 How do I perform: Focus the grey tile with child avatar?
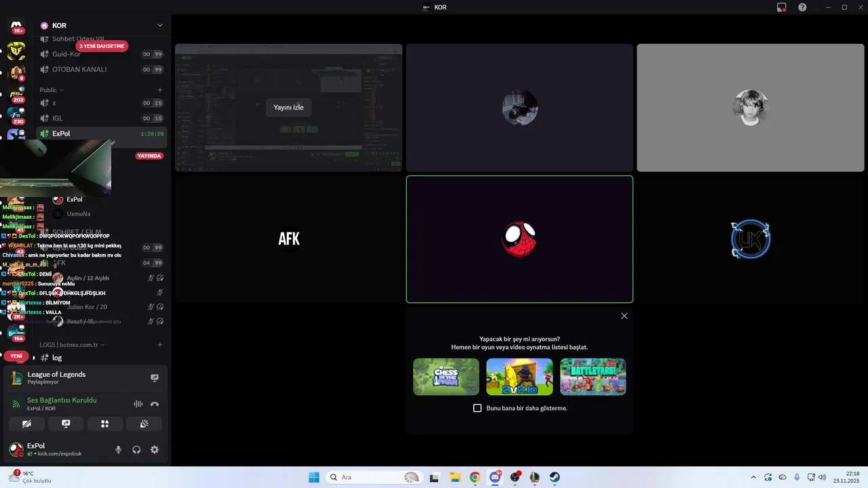click(750, 108)
